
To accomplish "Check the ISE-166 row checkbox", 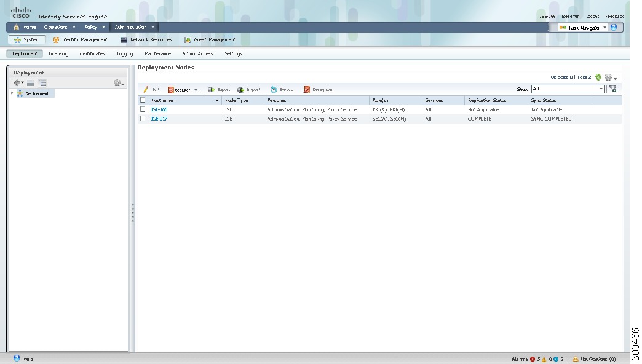I will point(143,109).
